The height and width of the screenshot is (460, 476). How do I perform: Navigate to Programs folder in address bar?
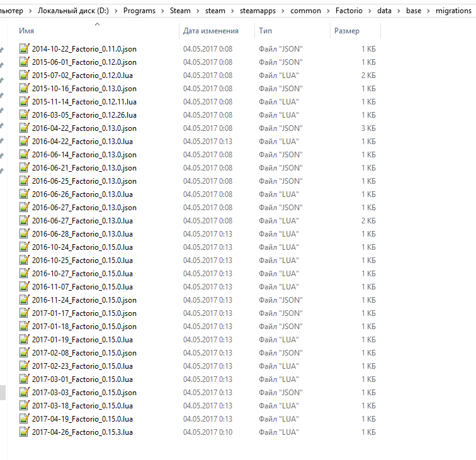coord(139,11)
